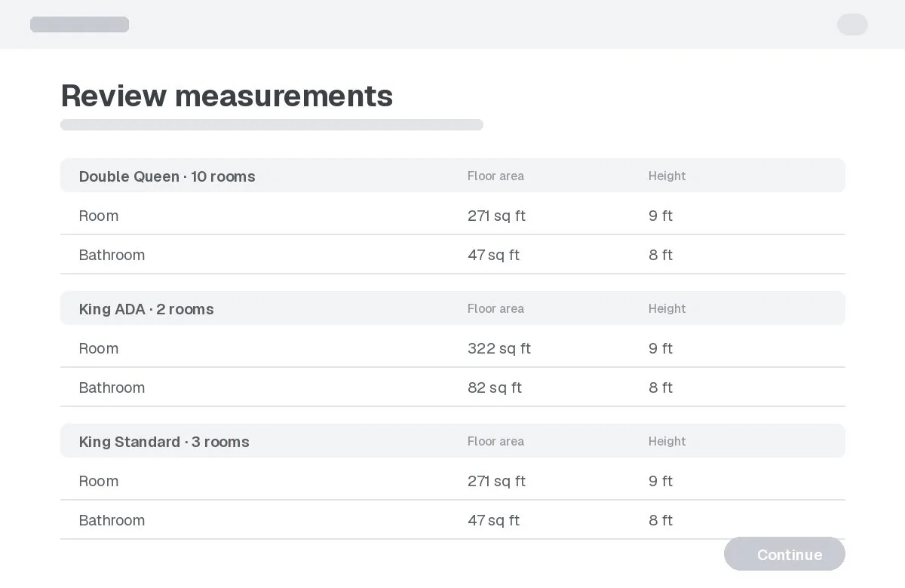This screenshot has width=905, height=588.
Task: Click the Height column header for King Standard
Action: click(x=667, y=442)
